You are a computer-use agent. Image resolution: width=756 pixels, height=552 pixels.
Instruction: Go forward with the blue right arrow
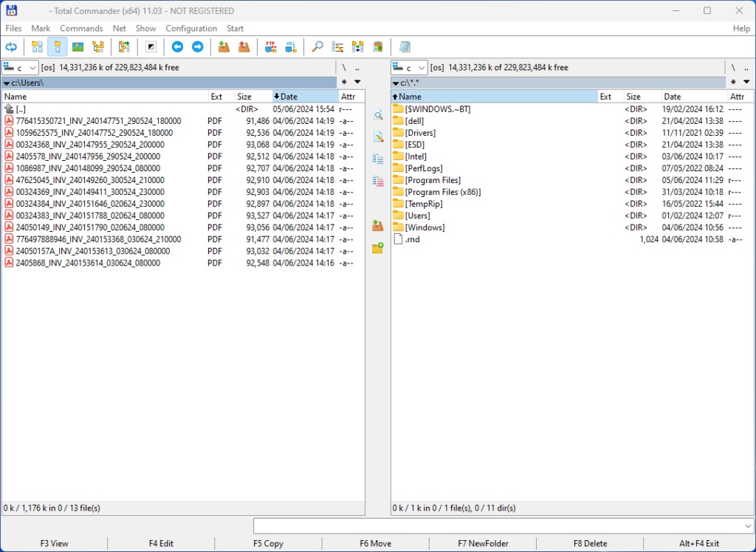coord(198,46)
